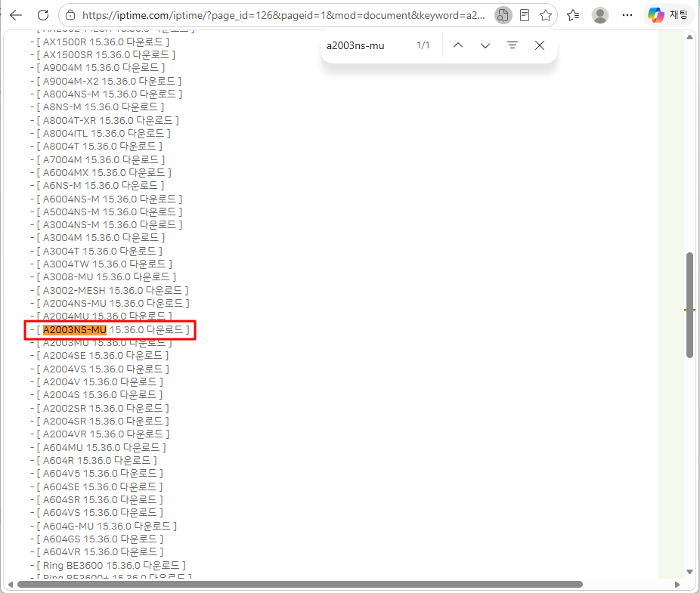700x593 pixels.
Task: Download A2004SE 15.36.0 firmware
Action: tap(103, 356)
